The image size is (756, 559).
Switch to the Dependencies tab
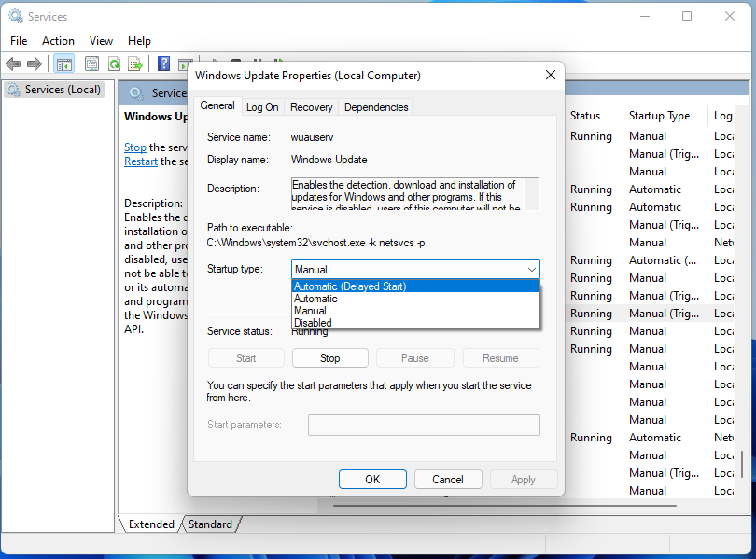click(376, 107)
